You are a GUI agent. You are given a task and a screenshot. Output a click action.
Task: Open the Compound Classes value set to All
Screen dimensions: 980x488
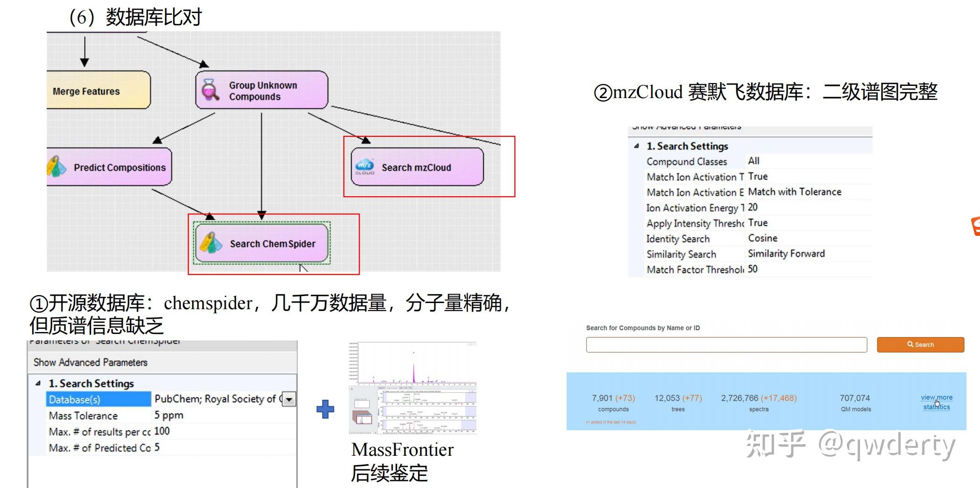754,161
